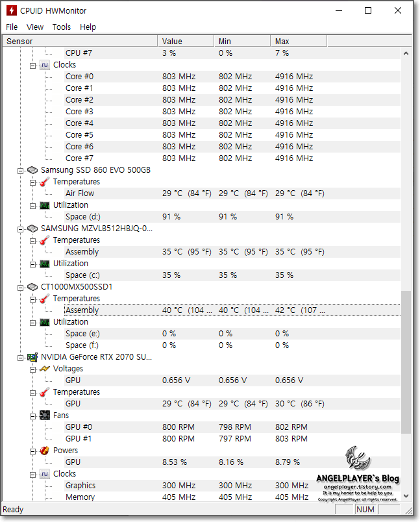Select the Space (e:) row
420x522 pixels.
tap(232, 334)
